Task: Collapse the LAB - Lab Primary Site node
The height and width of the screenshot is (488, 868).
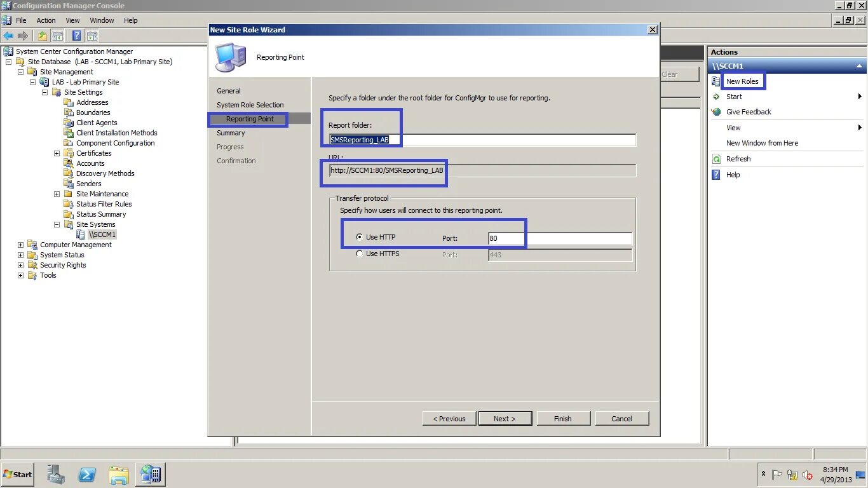Action: click(32, 82)
